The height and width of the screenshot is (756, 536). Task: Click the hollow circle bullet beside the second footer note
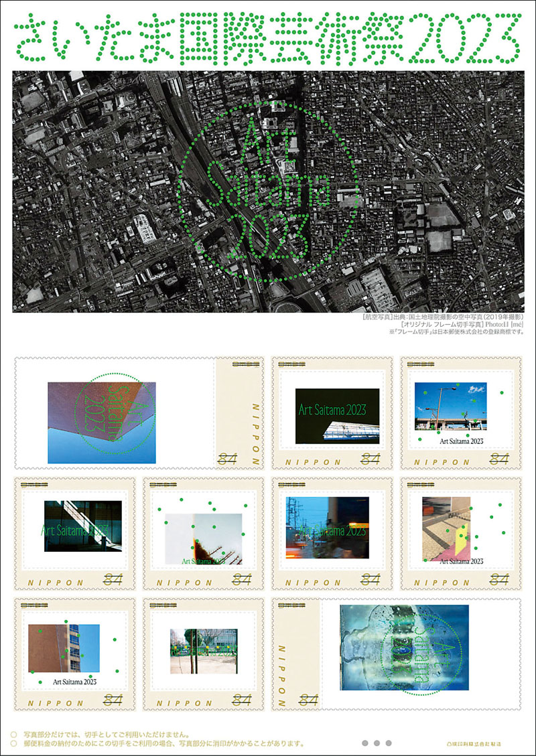[x=14, y=743]
